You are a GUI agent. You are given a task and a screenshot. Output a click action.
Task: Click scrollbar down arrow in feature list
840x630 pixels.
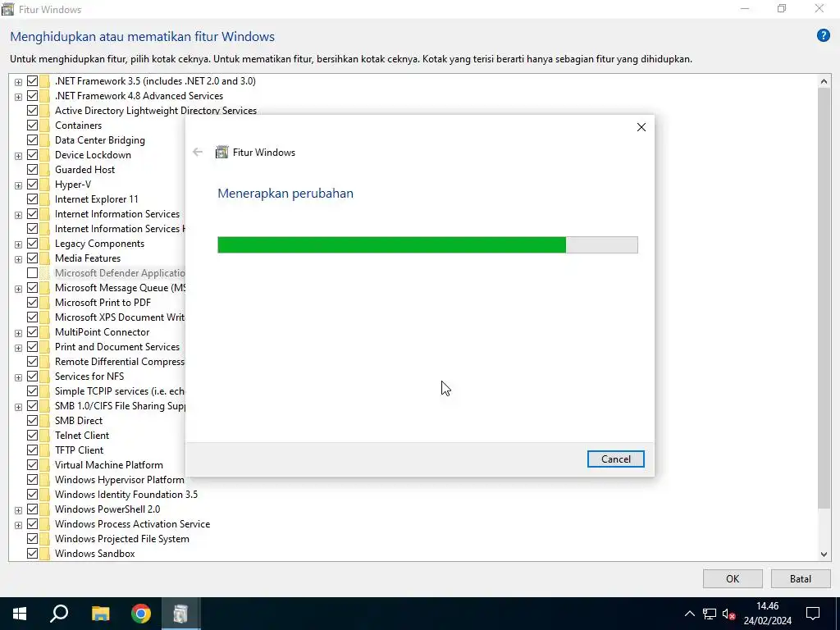pyautogui.click(x=824, y=555)
